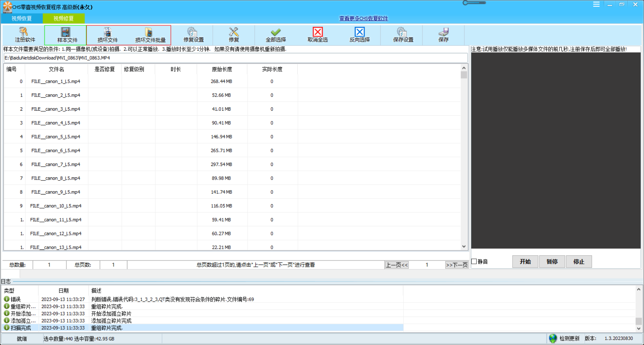Screen dimensions: 644x345
Task: Open 修复设置 repair settings
Action: 193,35
